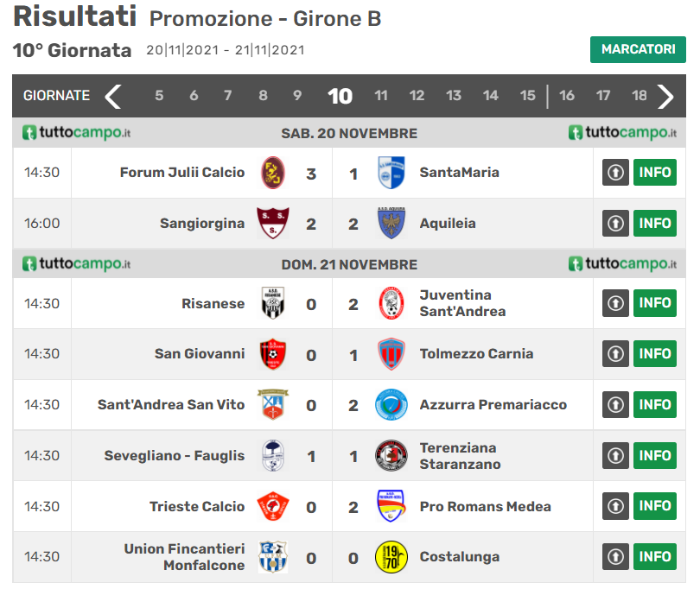Image resolution: width=700 pixels, height=589 pixels.
Task: Click upload arrow icon for Risanese match
Action: point(615,303)
